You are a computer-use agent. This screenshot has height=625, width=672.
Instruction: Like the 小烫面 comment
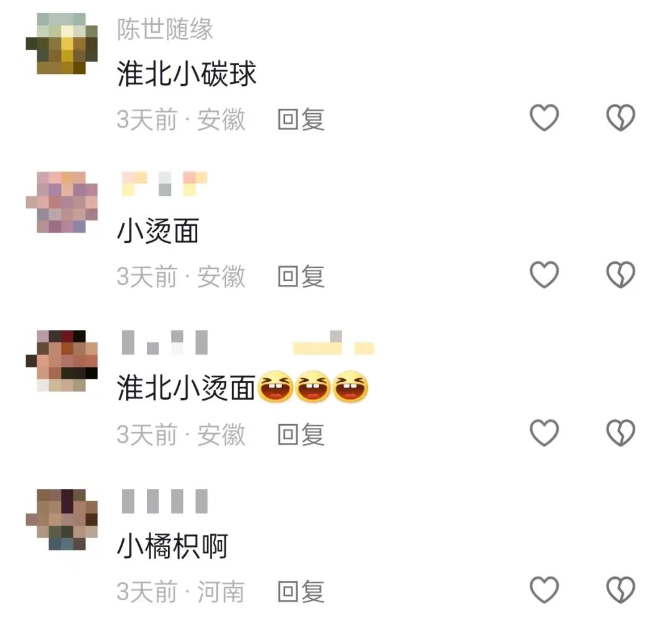click(544, 275)
